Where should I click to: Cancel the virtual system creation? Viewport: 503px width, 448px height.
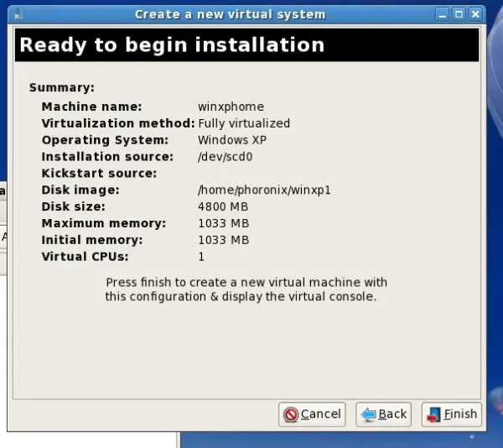point(313,414)
